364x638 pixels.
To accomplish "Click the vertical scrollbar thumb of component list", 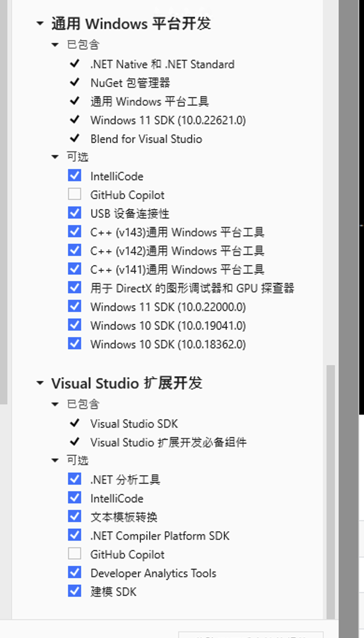I will pos(330,491).
